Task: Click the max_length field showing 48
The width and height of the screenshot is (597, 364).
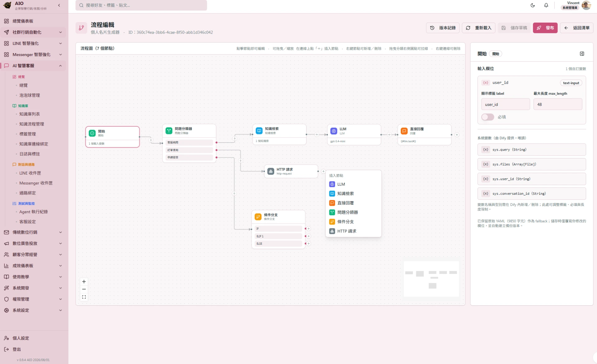Action: tap(558, 104)
